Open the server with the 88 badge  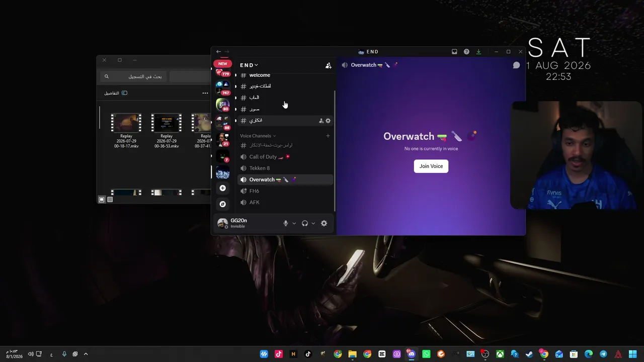click(222, 122)
